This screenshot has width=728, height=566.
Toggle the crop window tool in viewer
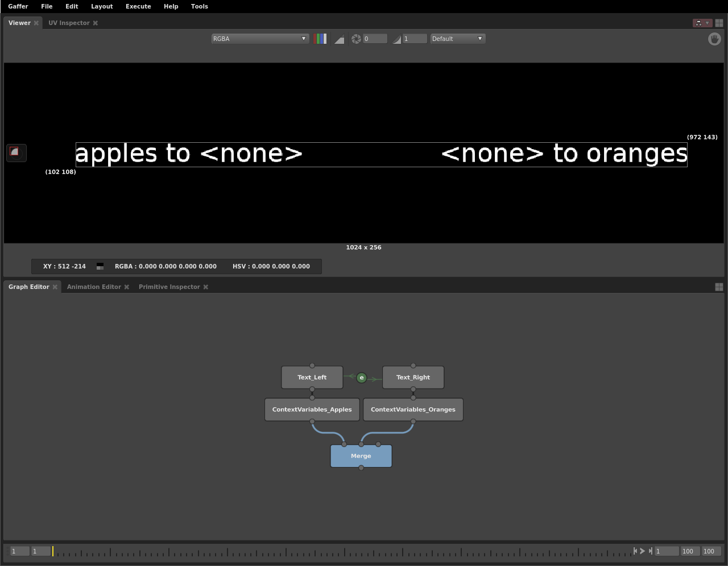tap(16, 152)
